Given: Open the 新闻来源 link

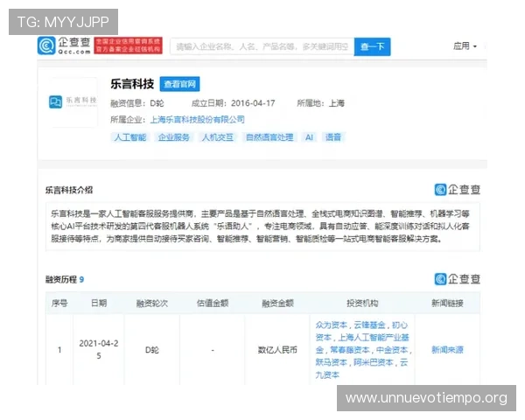Looking at the screenshot, I should (447, 350).
